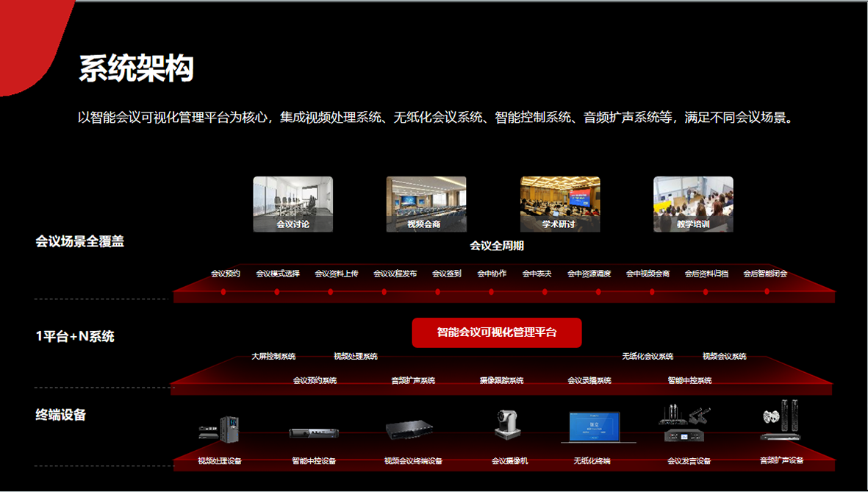
Task: Click the 音频扩声设备 speaker icon
Action: 781,421
